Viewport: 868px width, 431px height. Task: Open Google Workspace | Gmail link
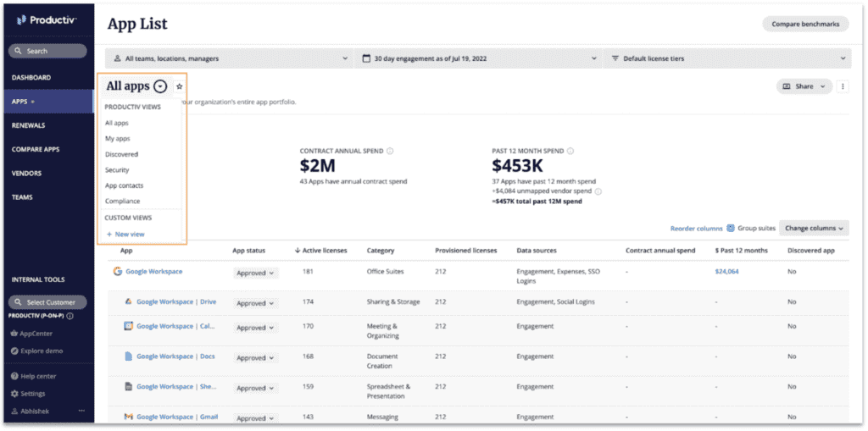point(176,417)
